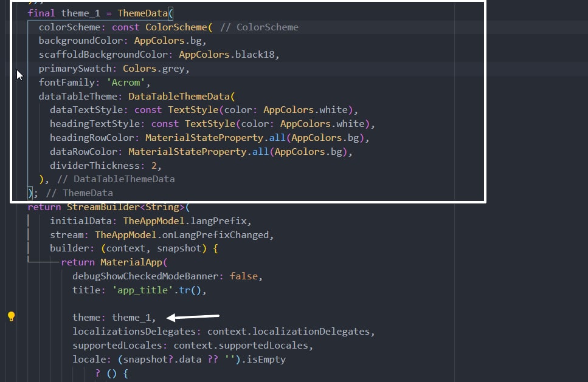
Task: Click 'theme_1' in 'theme: theme_1' line
Action: click(x=131, y=318)
